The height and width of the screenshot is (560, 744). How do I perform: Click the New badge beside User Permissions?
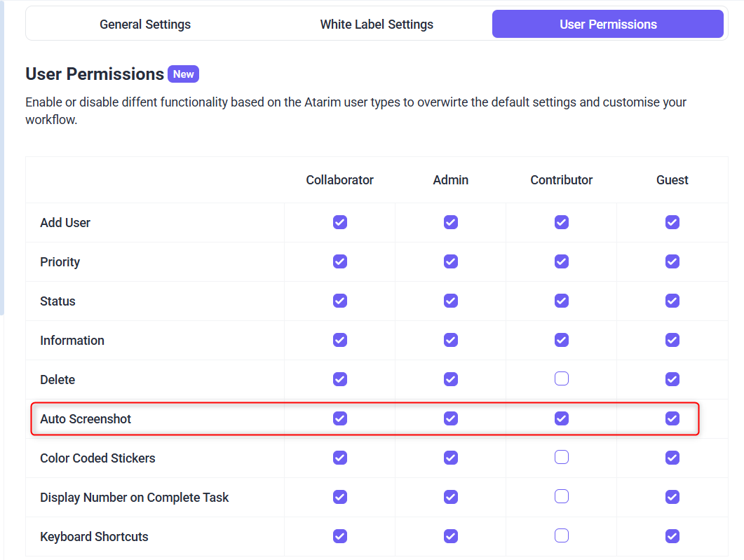[184, 74]
